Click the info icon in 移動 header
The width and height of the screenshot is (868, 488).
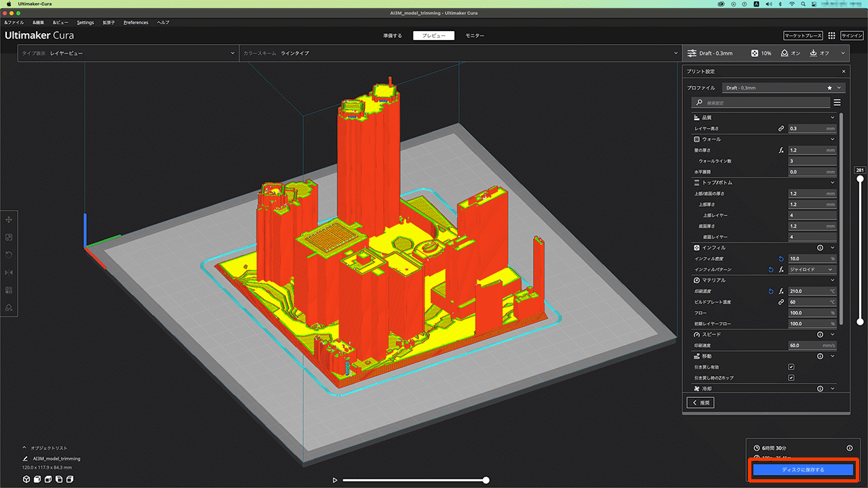point(820,356)
